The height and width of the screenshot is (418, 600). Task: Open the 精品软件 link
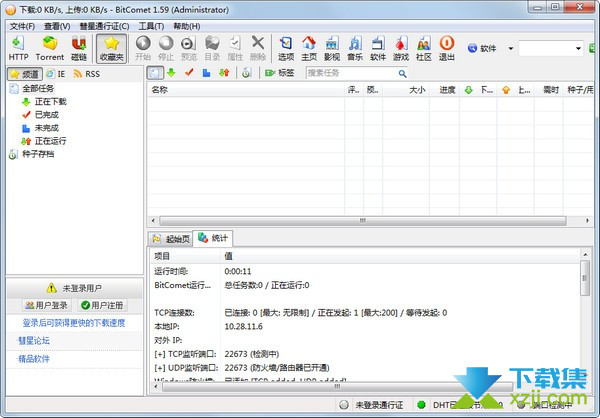pos(34,359)
